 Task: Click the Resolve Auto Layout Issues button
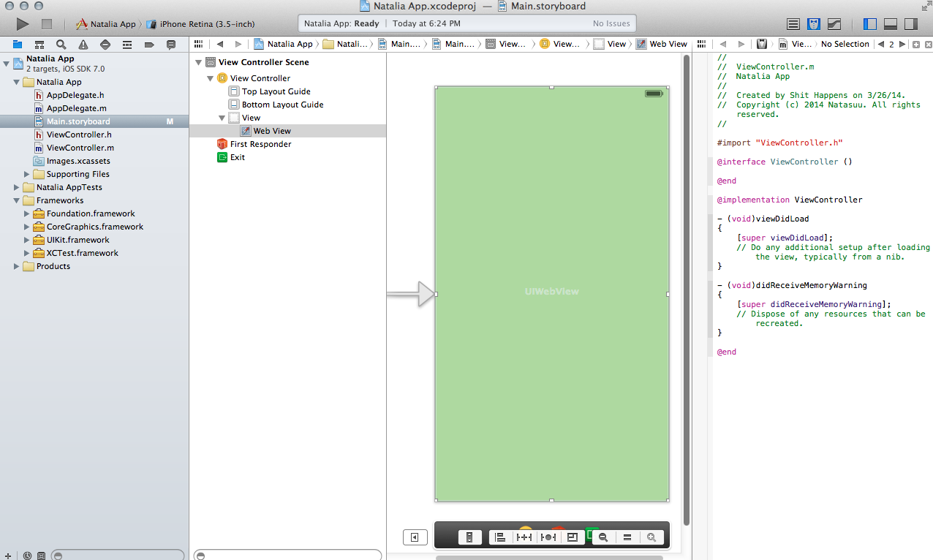(x=548, y=537)
